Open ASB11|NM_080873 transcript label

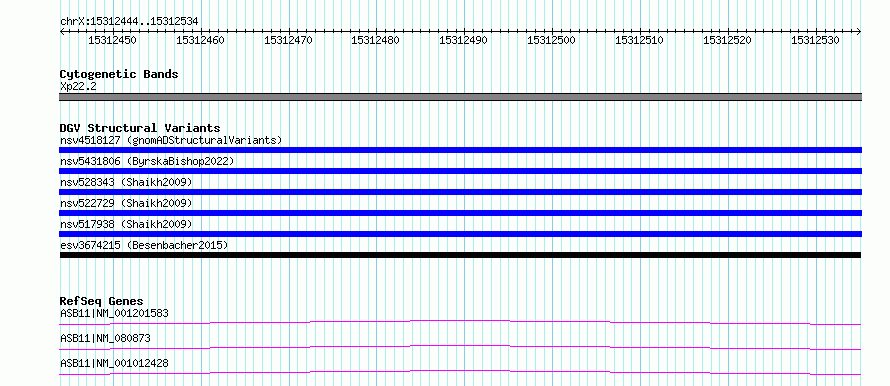pyautogui.click(x=106, y=338)
